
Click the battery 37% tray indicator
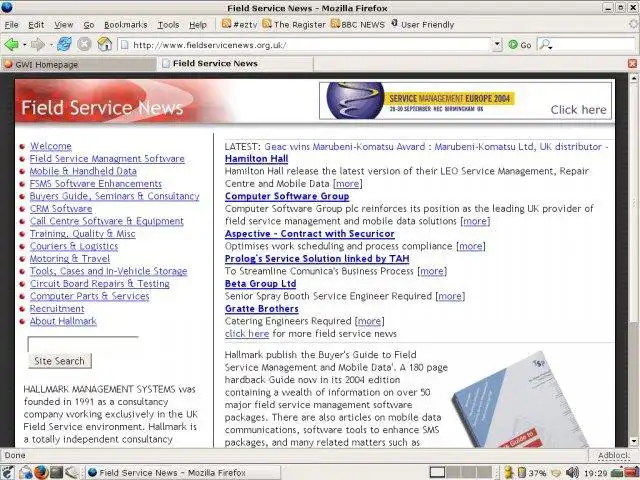[x=532, y=473]
